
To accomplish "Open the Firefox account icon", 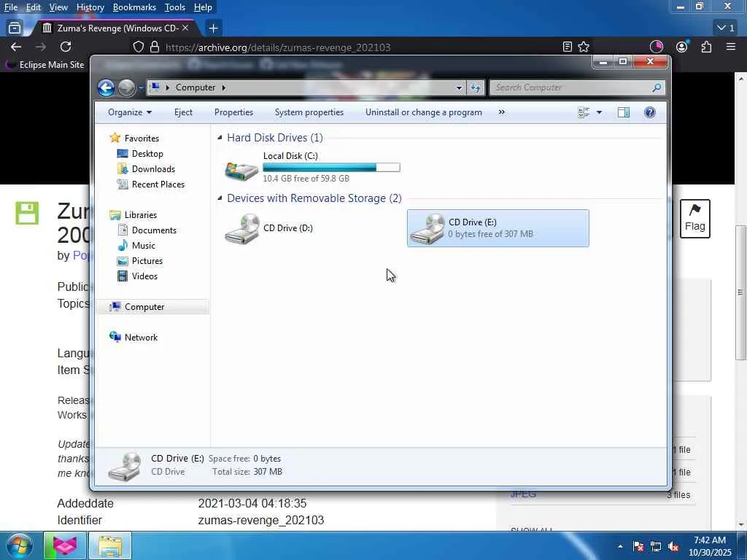I will point(682,47).
